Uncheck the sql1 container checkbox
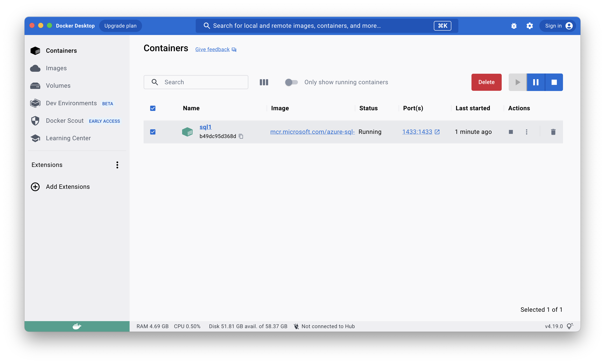This screenshot has width=605, height=364. pyautogui.click(x=153, y=132)
